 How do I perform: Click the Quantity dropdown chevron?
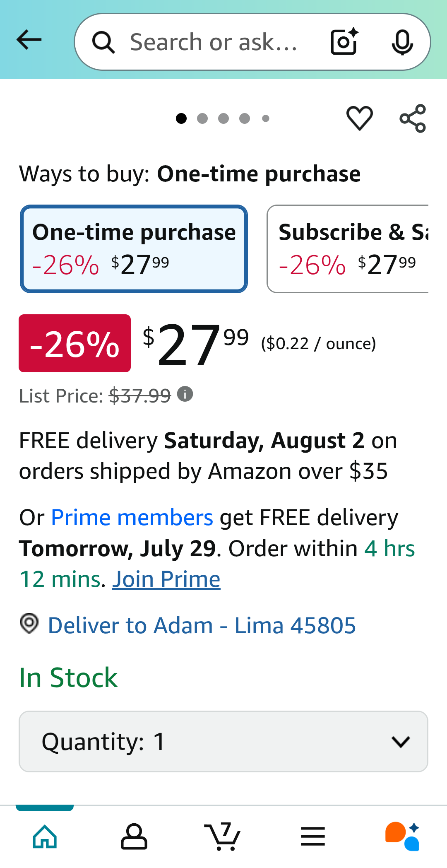click(401, 742)
